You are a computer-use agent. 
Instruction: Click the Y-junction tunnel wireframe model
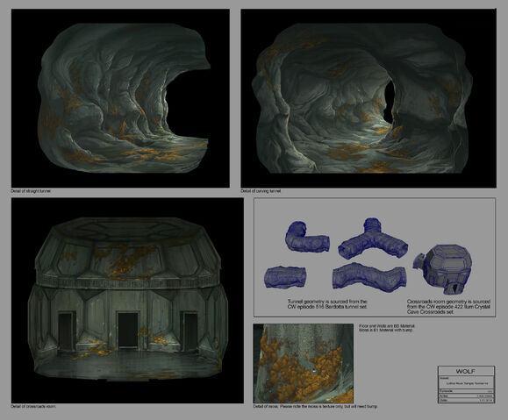373,238
